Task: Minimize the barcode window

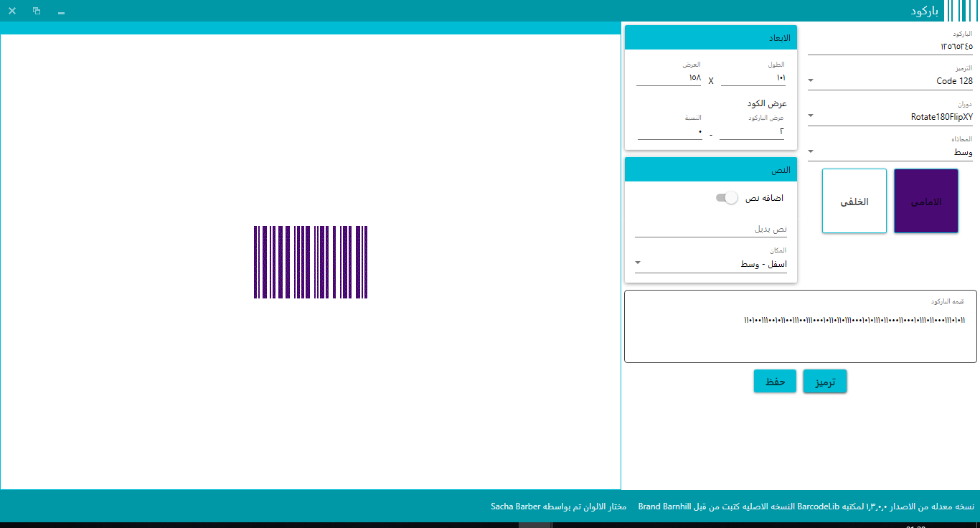Action: [x=61, y=11]
